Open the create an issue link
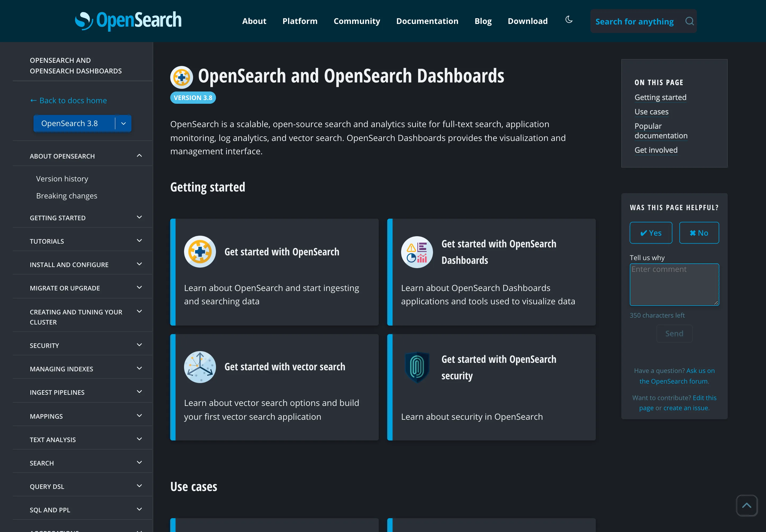766x532 pixels. point(686,408)
